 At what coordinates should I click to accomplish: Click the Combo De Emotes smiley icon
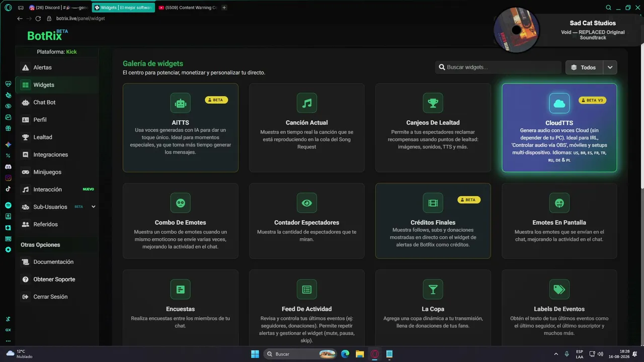(x=181, y=203)
